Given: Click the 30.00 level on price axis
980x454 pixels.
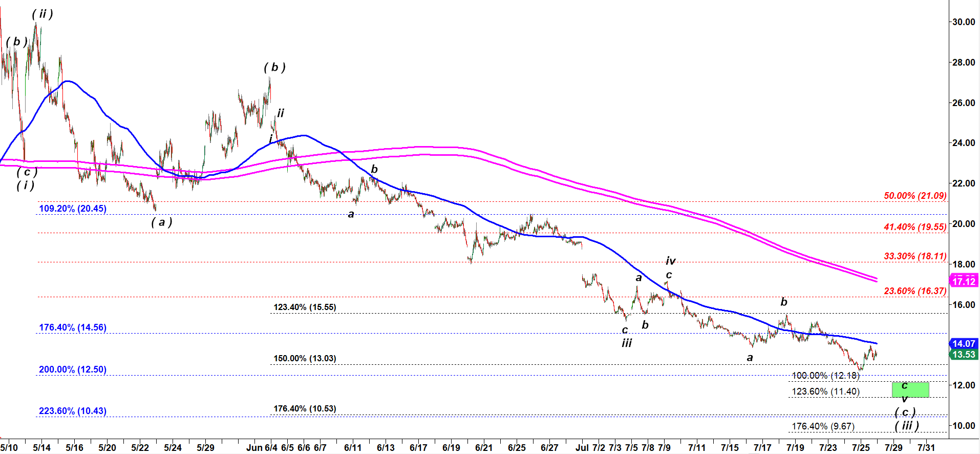Looking at the screenshot, I should (x=963, y=22).
